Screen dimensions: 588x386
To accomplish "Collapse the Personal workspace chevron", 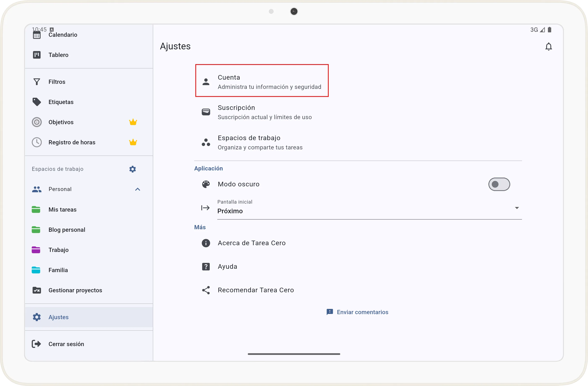I will 138,189.
